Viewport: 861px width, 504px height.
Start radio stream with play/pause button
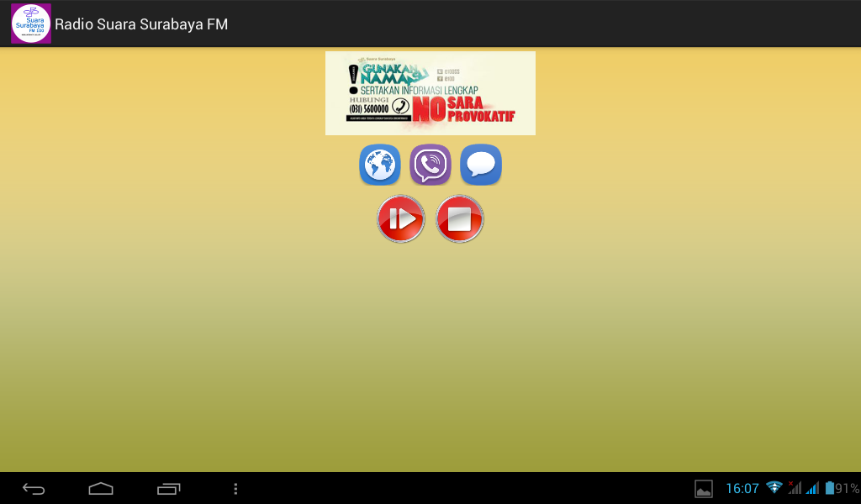coord(401,219)
